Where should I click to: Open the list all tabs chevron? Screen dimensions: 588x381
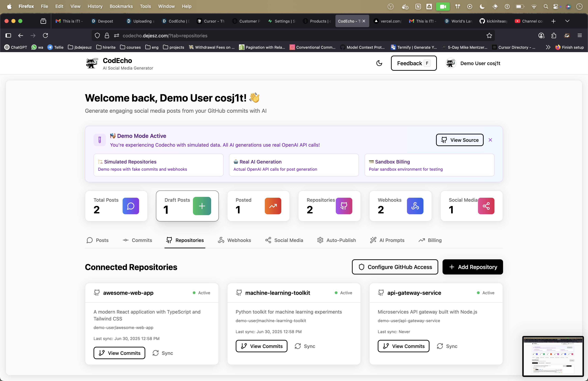point(567,21)
